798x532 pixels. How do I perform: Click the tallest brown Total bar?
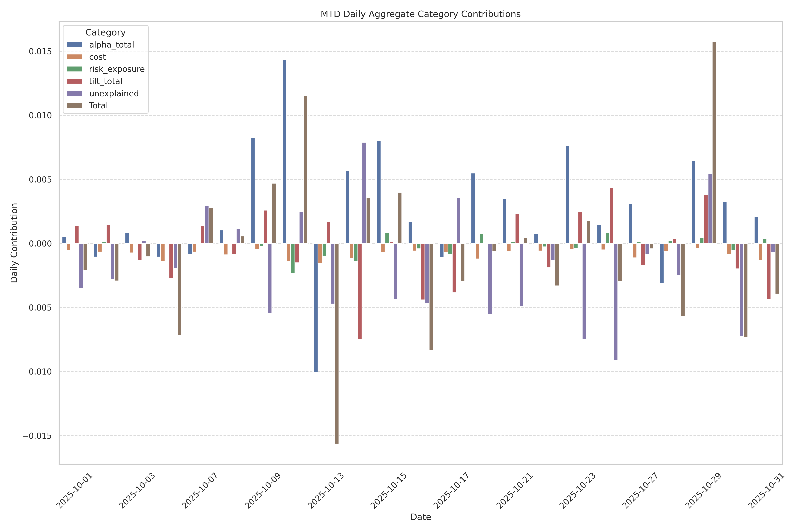714,143
